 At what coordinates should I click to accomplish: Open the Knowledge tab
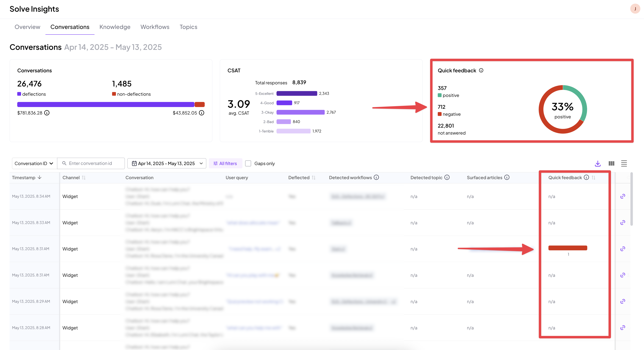pos(115,27)
